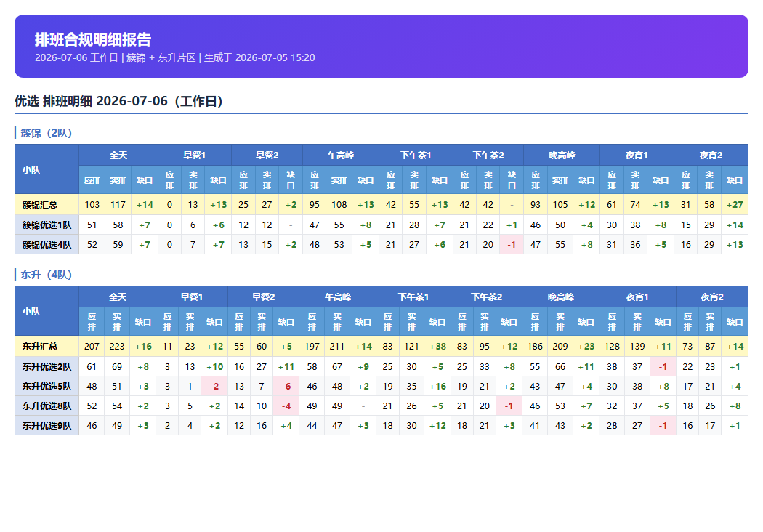The image size is (763, 532).
Task: Click 簇锦汇总 夜宵2 缺口 value +27
Action: 734,205
